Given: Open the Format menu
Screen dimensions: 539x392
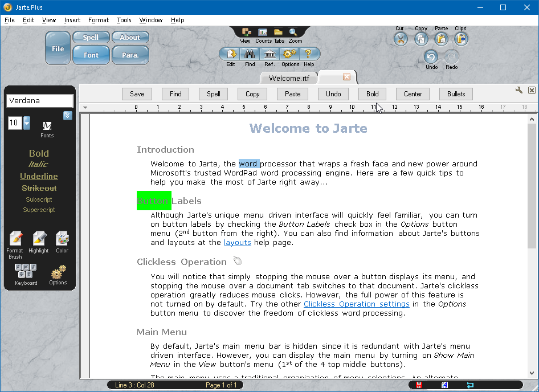Looking at the screenshot, I should tap(99, 20).
